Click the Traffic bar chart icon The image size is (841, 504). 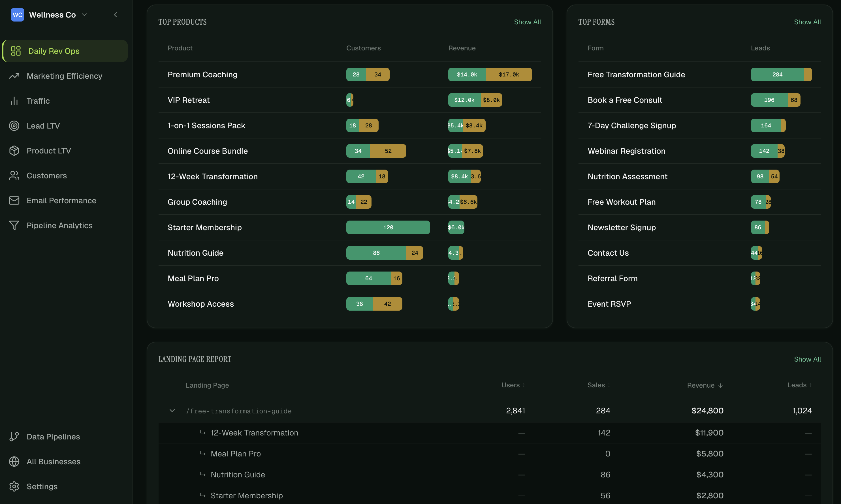(x=14, y=101)
